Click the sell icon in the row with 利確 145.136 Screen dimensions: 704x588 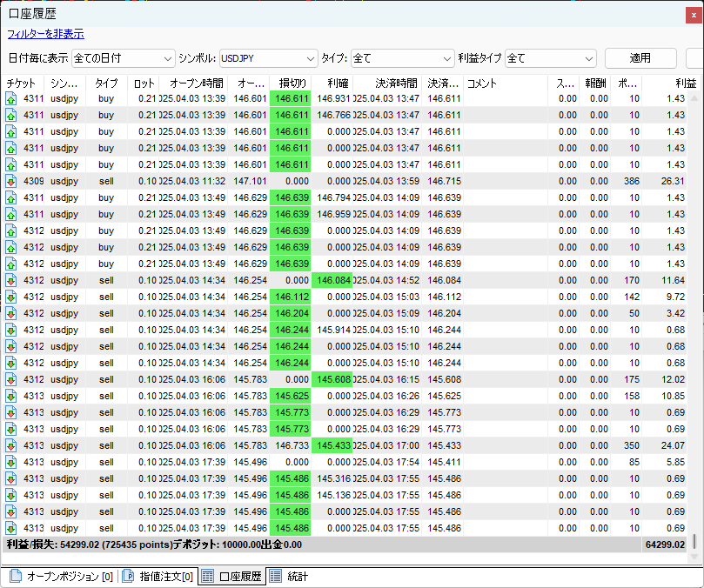coord(11,496)
